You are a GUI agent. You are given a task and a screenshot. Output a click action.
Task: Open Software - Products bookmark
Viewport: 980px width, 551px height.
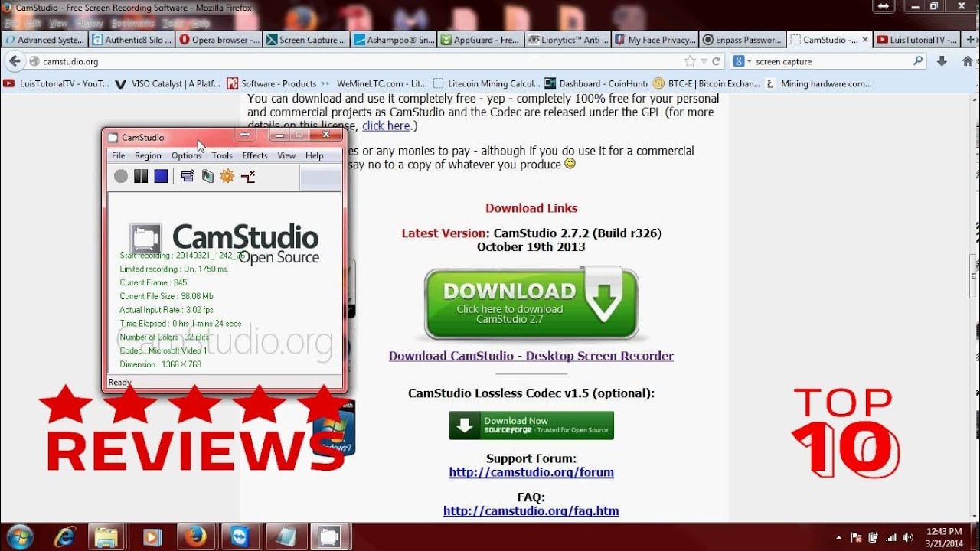(x=272, y=83)
